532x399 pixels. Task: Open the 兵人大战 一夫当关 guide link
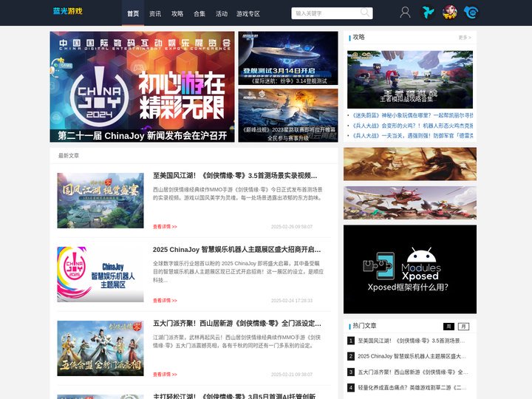coord(412,136)
